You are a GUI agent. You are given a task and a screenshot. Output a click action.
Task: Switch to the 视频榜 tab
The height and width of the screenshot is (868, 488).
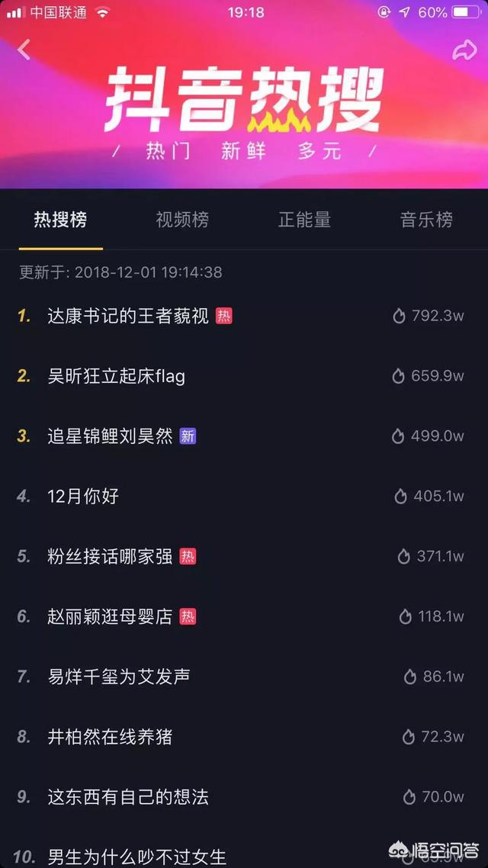coord(182,220)
